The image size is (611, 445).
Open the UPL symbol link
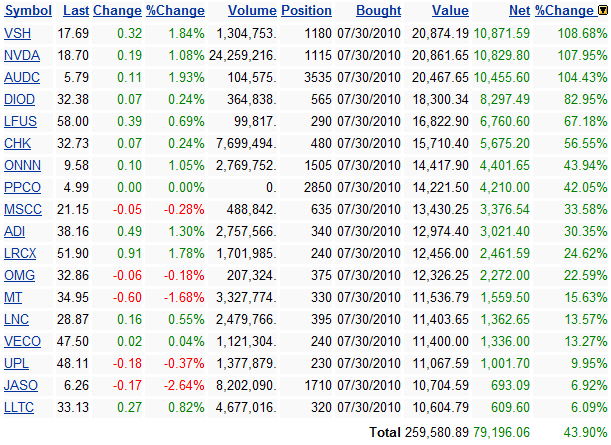coord(16,364)
